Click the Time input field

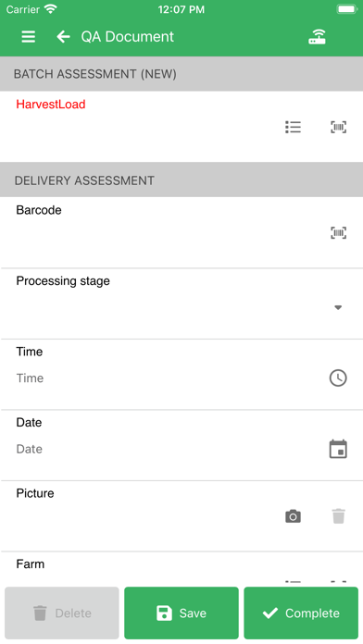(x=169, y=378)
